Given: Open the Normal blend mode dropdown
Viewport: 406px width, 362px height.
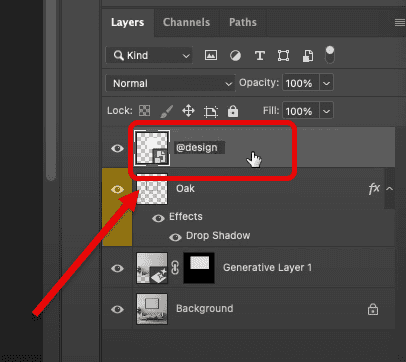Looking at the screenshot, I should 170,83.
